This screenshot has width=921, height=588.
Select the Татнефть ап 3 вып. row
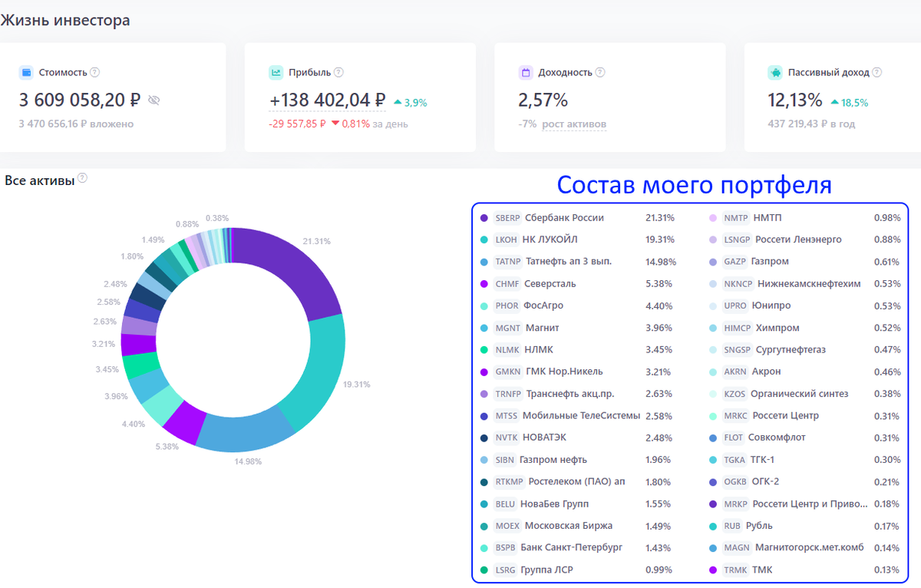coord(576,262)
